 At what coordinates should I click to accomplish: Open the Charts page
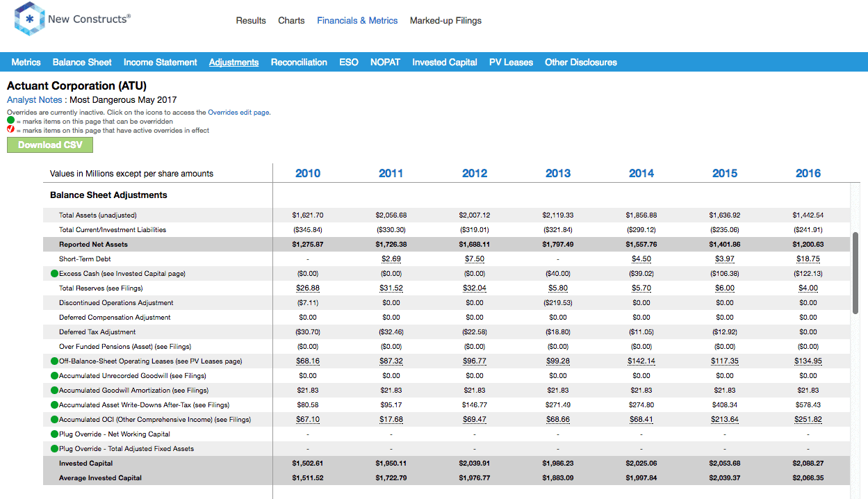[x=291, y=21]
